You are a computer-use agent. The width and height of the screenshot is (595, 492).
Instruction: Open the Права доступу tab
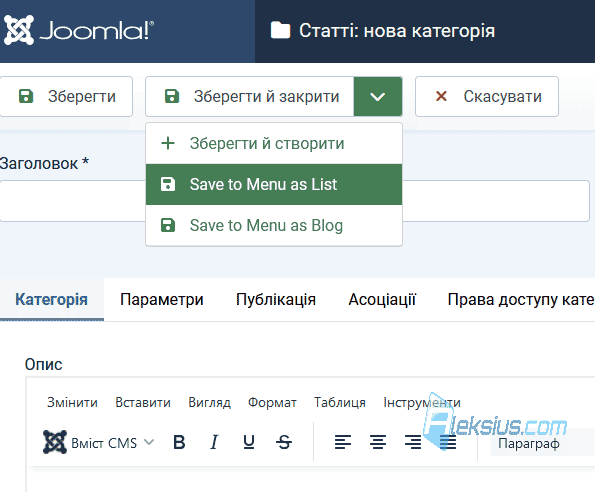pyautogui.click(x=521, y=299)
